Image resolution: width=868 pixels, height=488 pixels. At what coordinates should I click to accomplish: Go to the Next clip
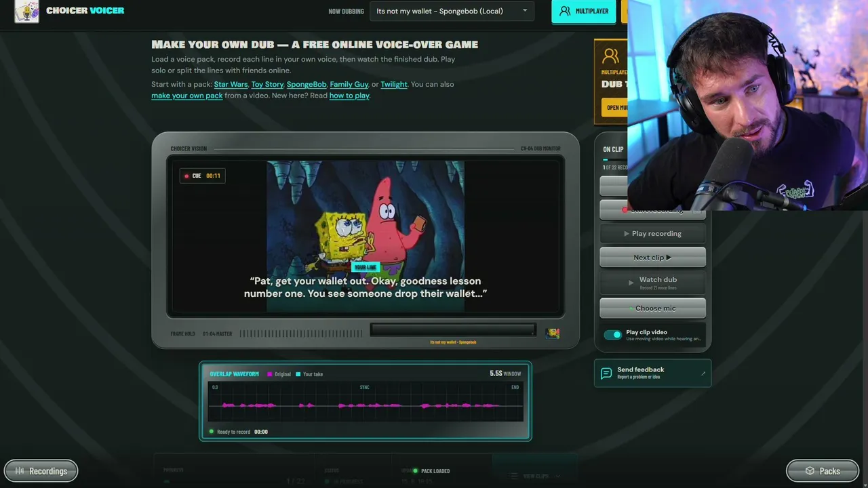[x=652, y=258]
